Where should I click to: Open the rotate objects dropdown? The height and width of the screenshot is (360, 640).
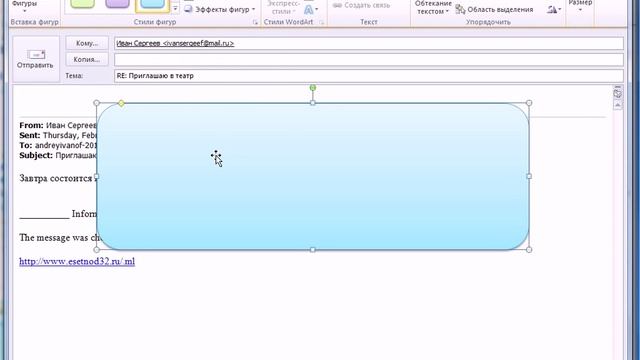pos(554,9)
